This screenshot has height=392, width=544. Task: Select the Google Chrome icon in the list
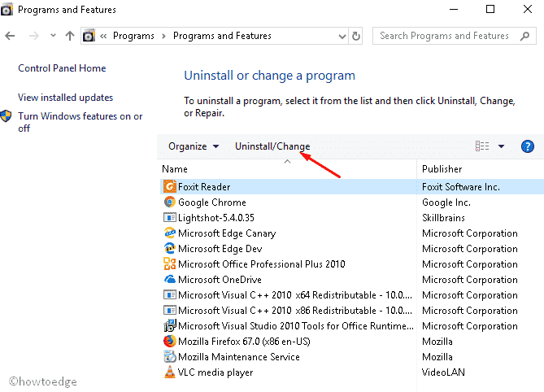170,202
